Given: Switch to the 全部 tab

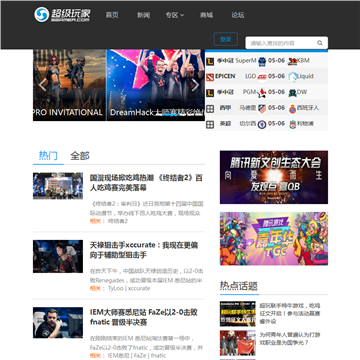Looking at the screenshot, I should [x=80, y=156].
